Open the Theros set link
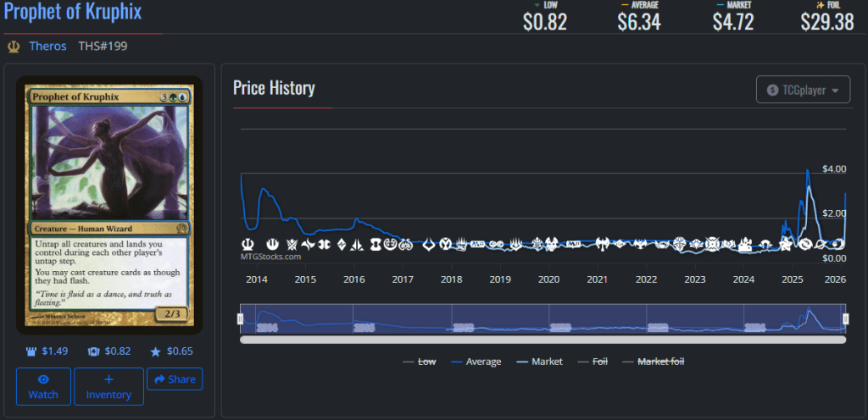 (x=47, y=46)
